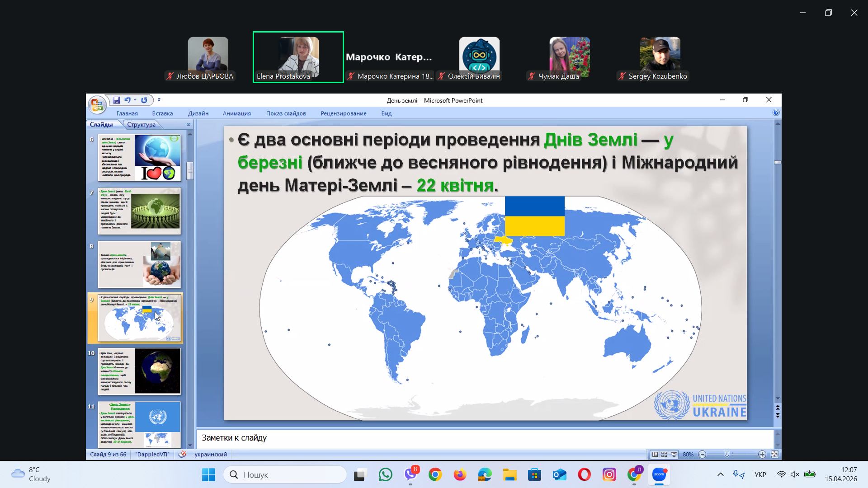Expand the Undo history dropdown arrow
868x488 pixels.
(135, 100)
